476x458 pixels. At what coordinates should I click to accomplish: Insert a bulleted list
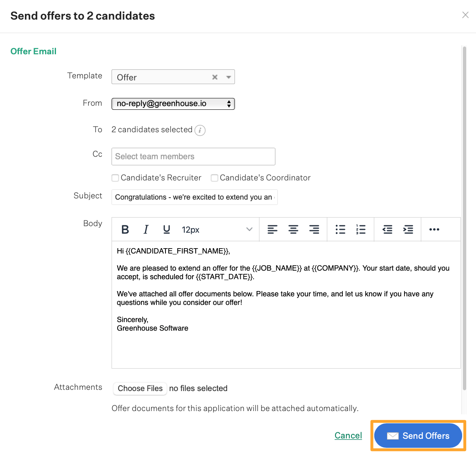[340, 229]
